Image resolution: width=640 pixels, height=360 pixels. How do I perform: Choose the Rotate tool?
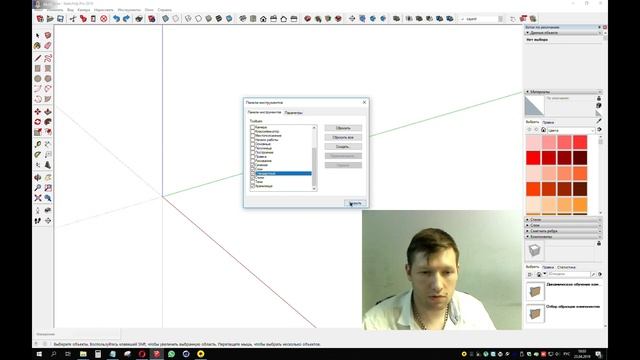(38, 122)
